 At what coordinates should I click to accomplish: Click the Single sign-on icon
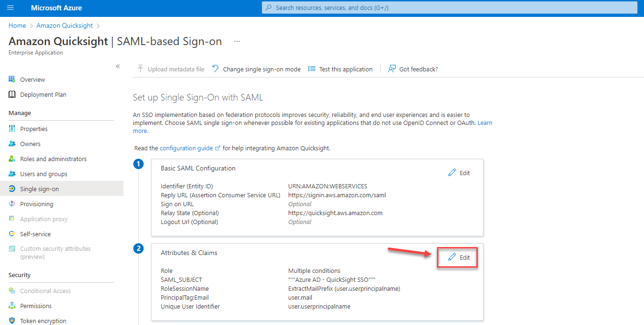[12, 189]
